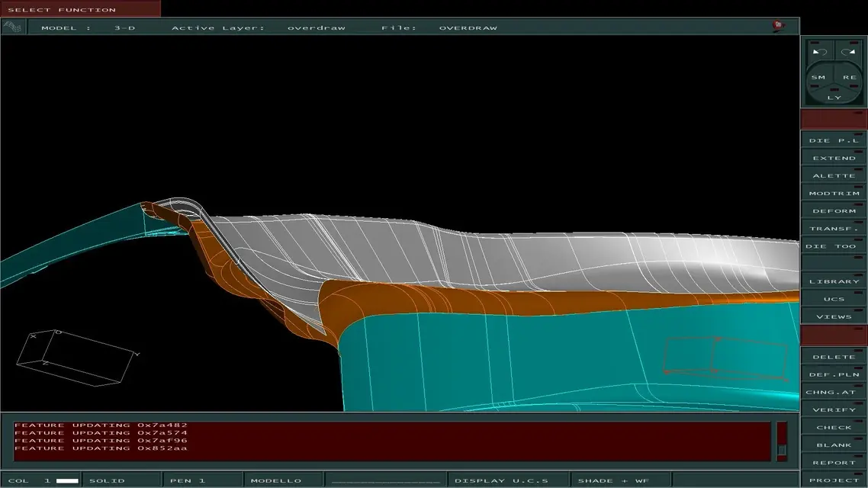Click the VERIFY button
Image resolution: width=868 pixels, height=488 pixels.
tap(834, 410)
